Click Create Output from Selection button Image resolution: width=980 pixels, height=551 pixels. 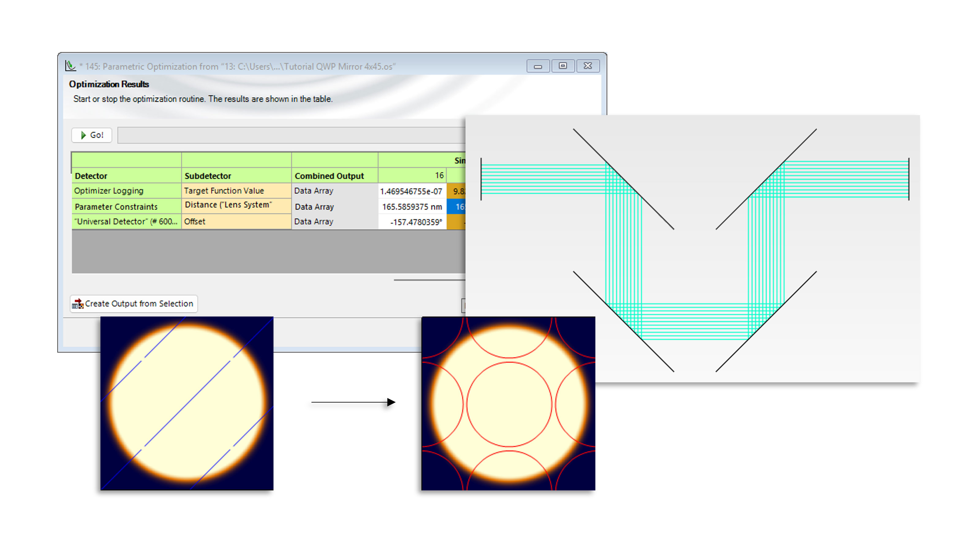(134, 303)
